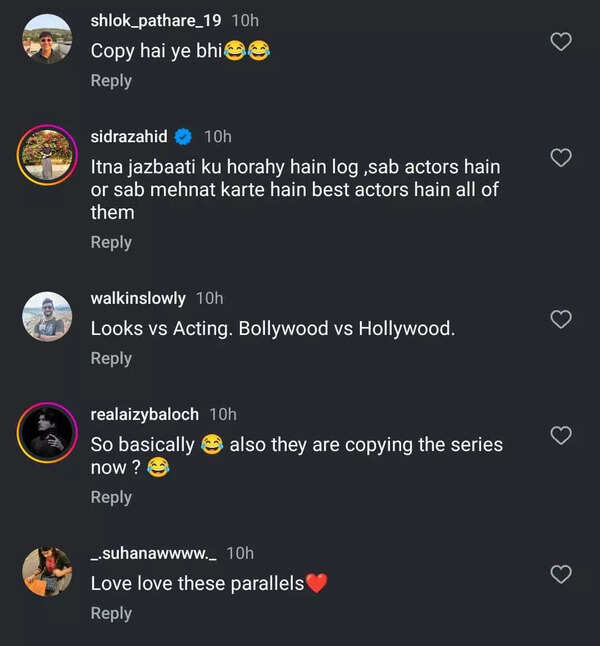This screenshot has width=600, height=646.
Task: Open realaizybaloch's profile picture
Action: coord(47,433)
